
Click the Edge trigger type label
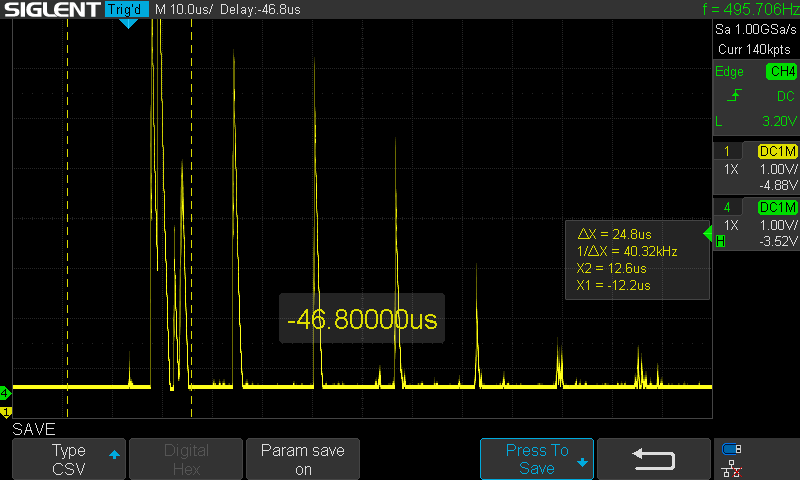(x=729, y=71)
